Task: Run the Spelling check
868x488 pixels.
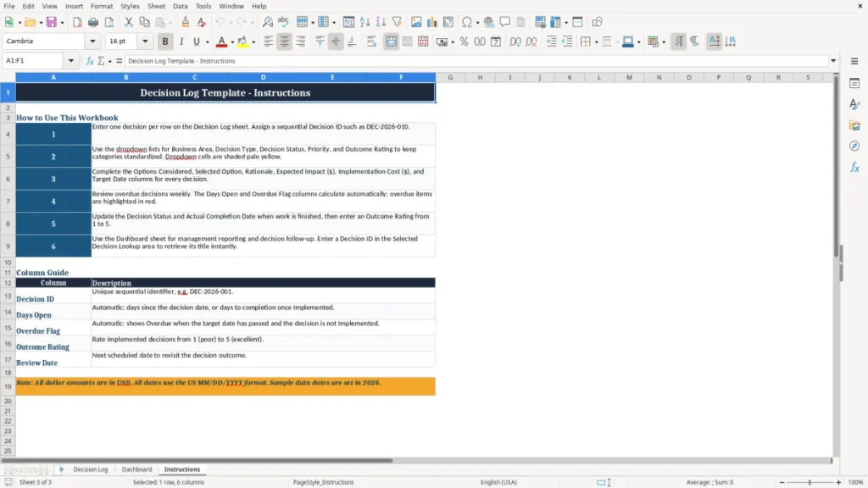Action: pos(283,22)
